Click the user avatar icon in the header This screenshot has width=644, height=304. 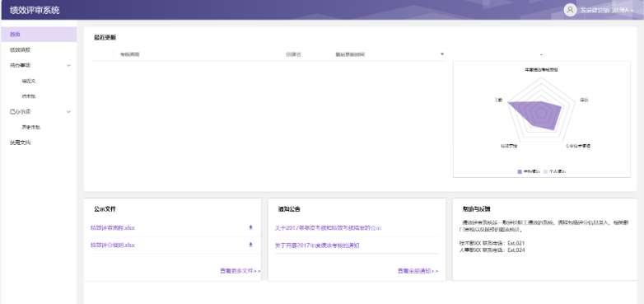coord(570,10)
